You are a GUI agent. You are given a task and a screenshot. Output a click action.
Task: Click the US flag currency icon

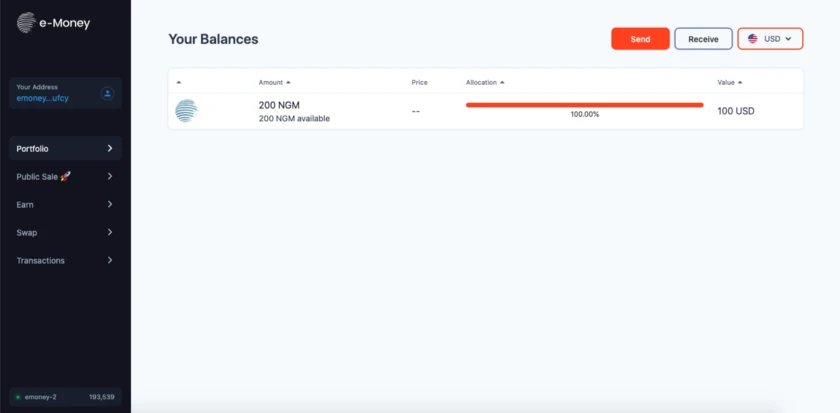pyautogui.click(x=753, y=39)
